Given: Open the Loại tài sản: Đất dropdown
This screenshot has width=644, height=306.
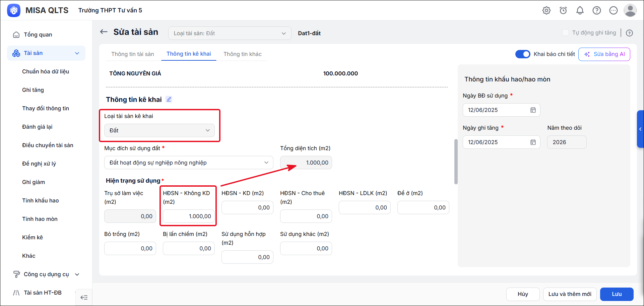Looking at the screenshot, I should (x=230, y=33).
